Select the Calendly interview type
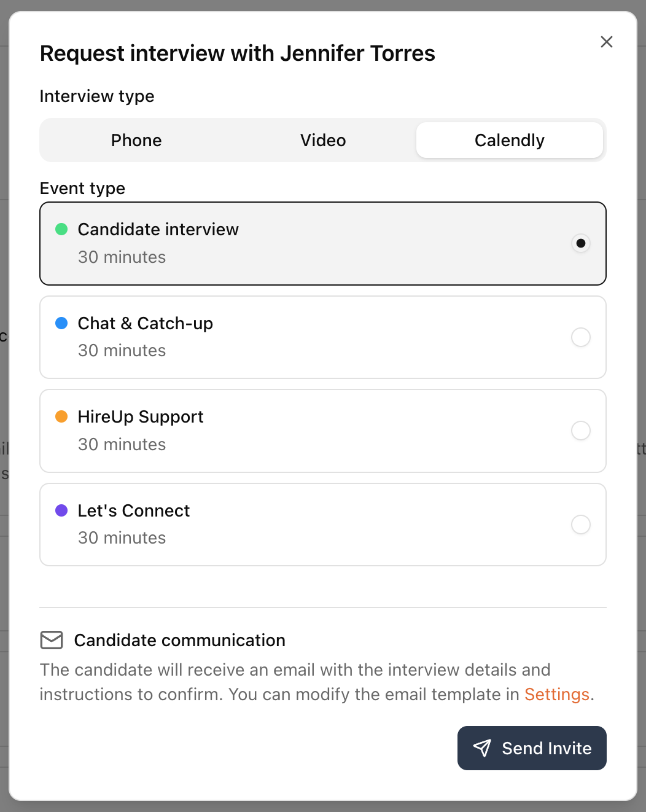This screenshot has width=646, height=812. pyautogui.click(x=509, y=140)
